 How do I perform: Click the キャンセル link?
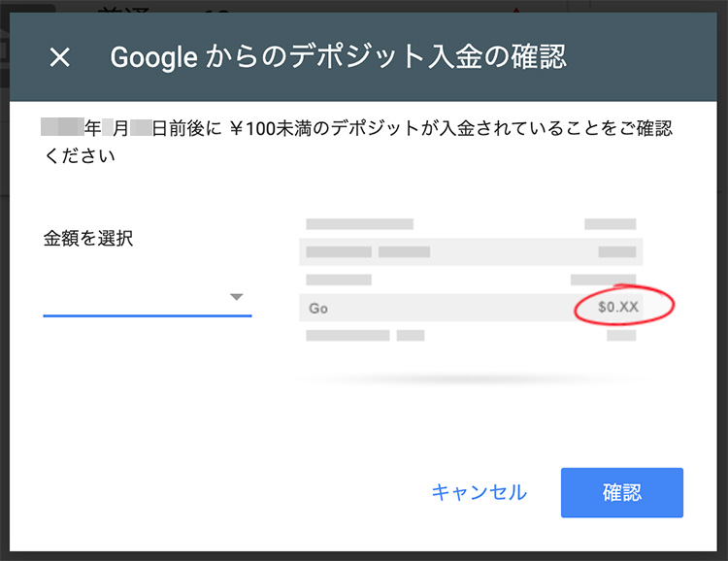480,492
